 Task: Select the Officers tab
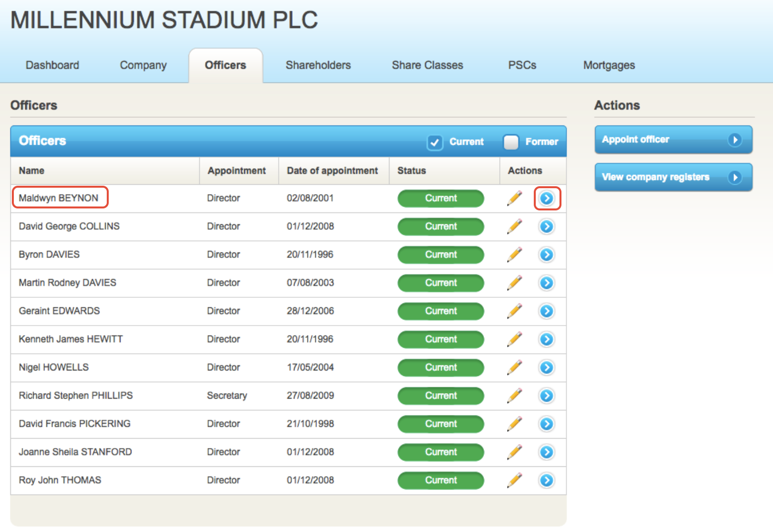[225, 65]
